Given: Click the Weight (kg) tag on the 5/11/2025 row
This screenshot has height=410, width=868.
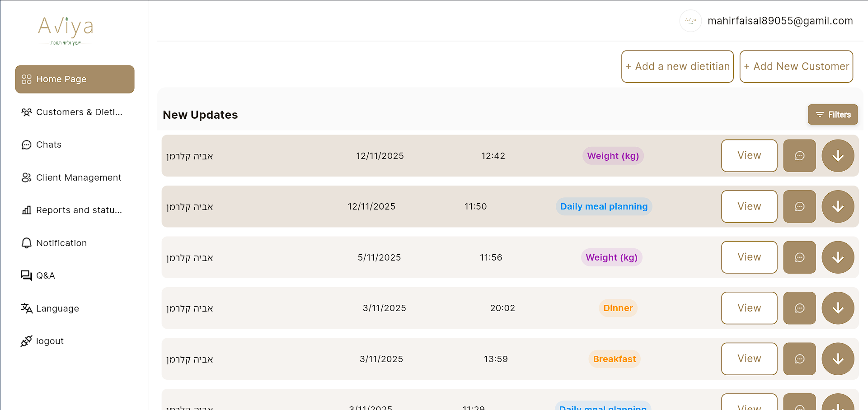Looking at the screenshot, I should pos(611,257).
